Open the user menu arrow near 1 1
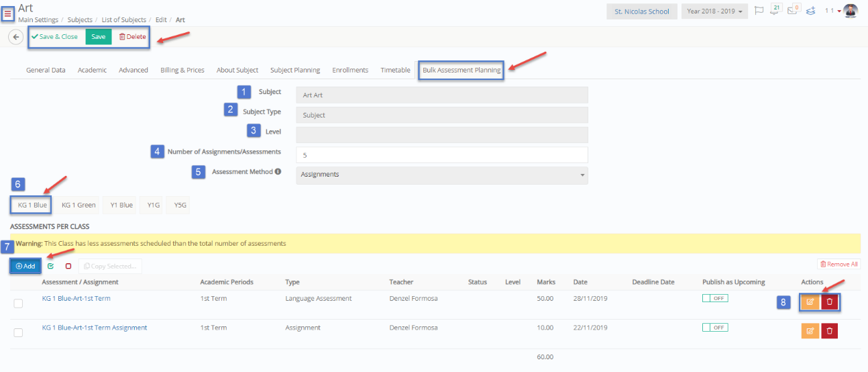Screen dimensions: 868x372 pyautogui.click(x=838, y=11)
